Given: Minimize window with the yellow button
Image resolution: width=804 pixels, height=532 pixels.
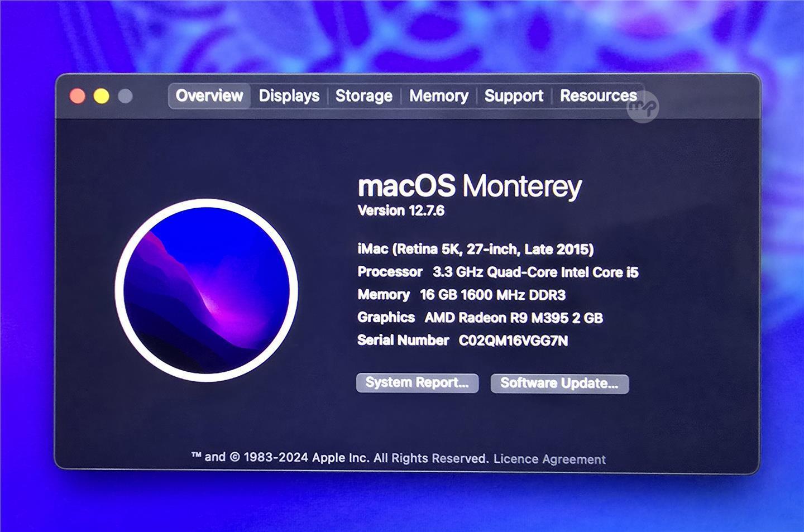Looking at the screenshot, I should 102,97.
